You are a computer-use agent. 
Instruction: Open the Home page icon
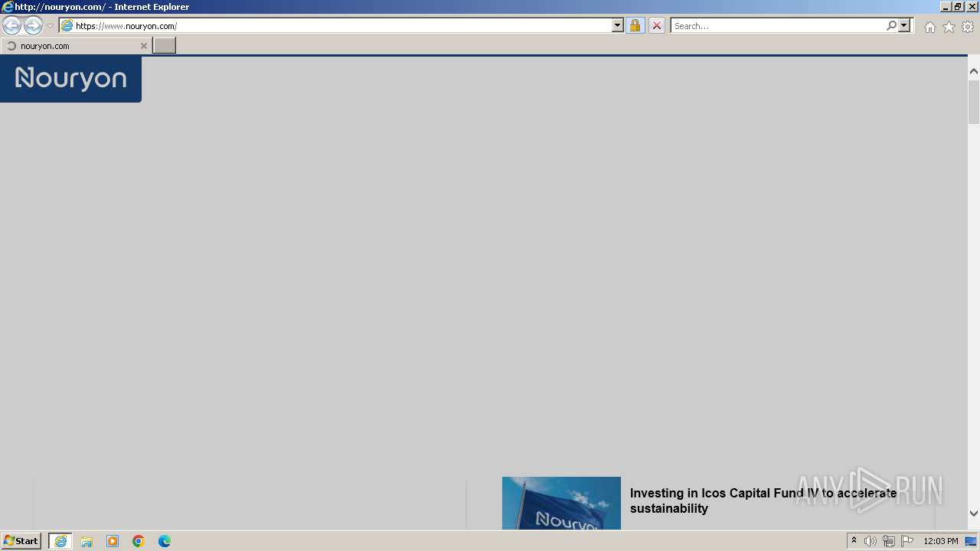coord(929,27)
